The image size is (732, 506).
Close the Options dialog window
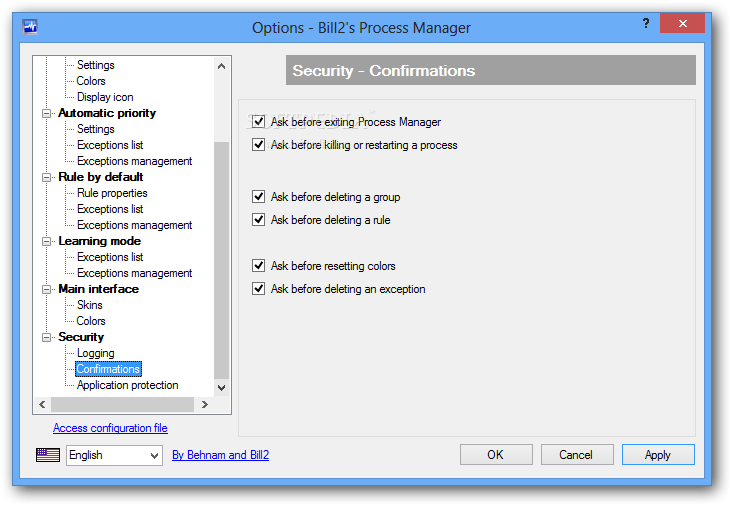683,23
